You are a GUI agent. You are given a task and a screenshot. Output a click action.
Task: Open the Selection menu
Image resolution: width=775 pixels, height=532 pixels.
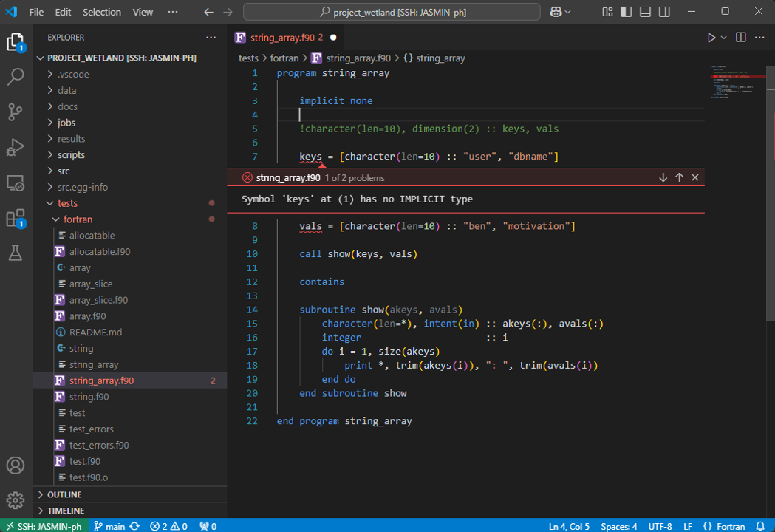click(102, 12)
